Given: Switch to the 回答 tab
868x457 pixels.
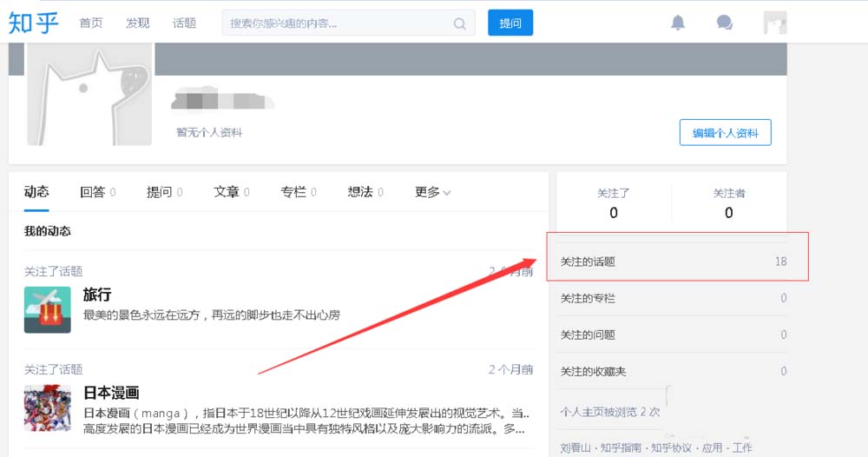Looking at the screenshot, I should point(97,192).
